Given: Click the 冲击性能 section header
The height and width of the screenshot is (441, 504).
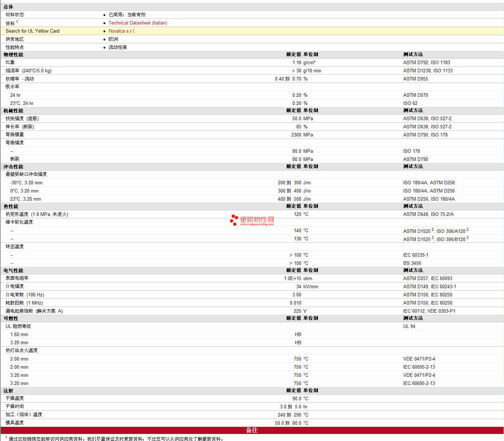Looking at the screenshot, I should click(x=13, y=167).
